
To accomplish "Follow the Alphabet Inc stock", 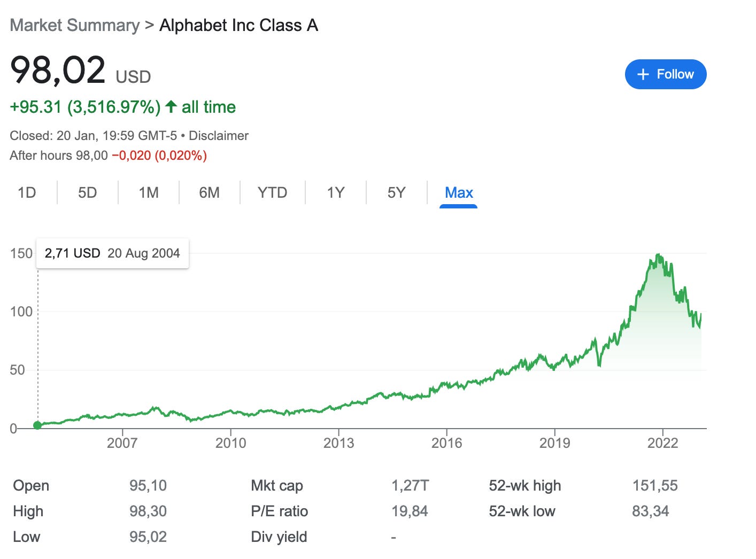I will (666, 74).
